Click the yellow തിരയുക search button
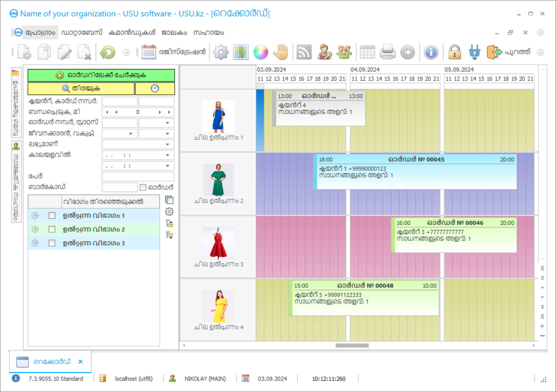The image size is (556, 392). click(81, 88)
